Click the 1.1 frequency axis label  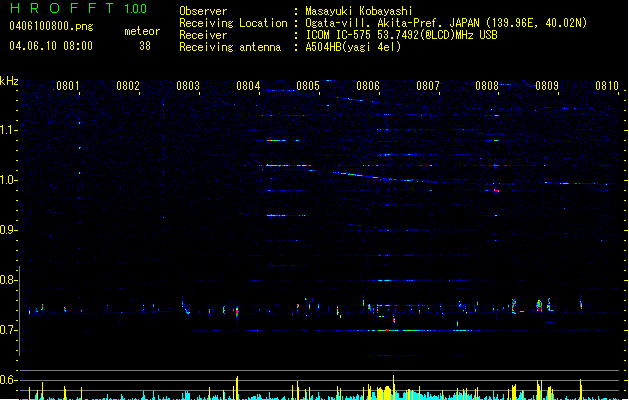[8, 130]
